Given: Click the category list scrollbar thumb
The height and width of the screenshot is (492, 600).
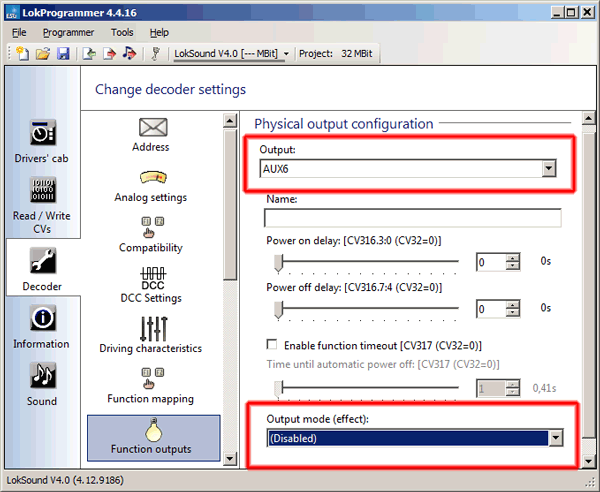Looking at the screenshot, I should 230,204.
